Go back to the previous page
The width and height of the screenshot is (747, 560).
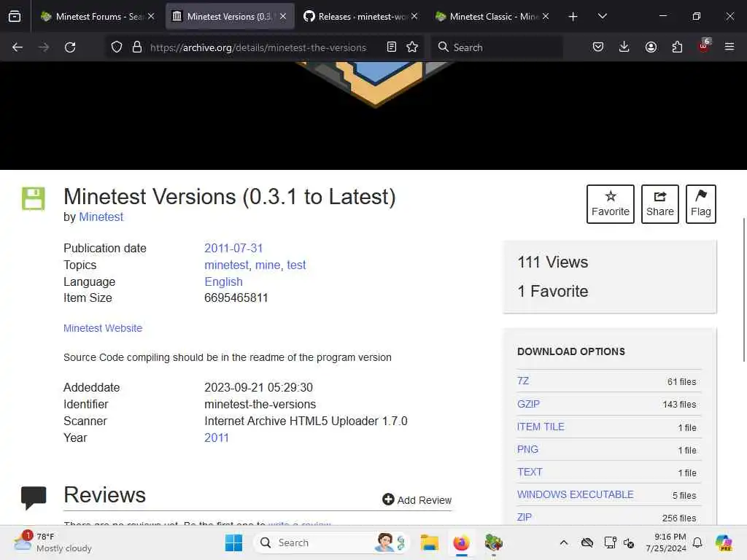pyautogui.click(x=18, y=47)
